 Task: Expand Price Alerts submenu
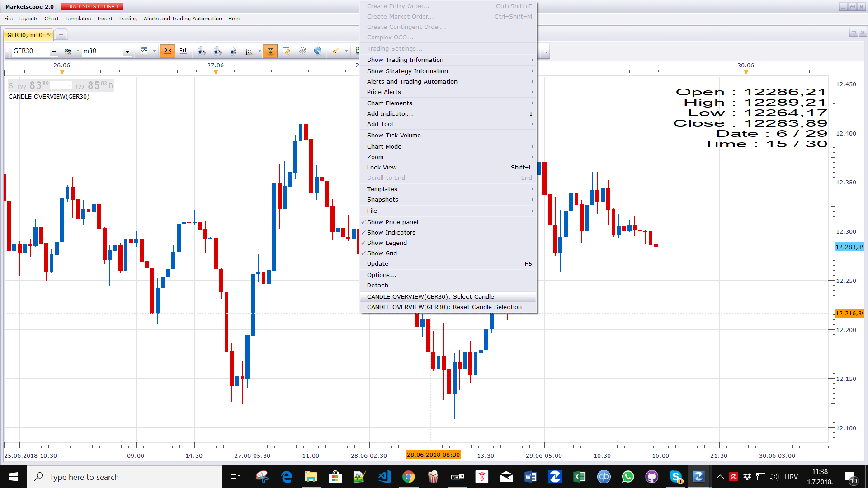448,92
